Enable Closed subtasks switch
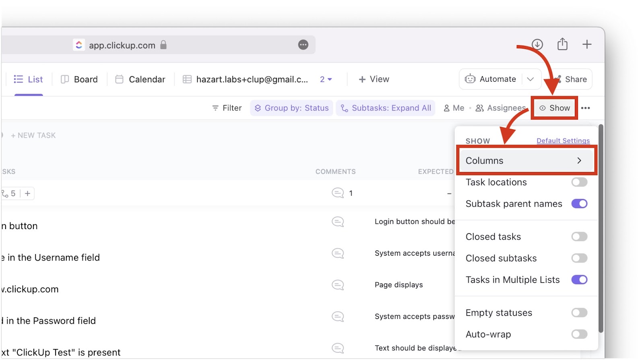The width and height of the screenshot is (644, 360). tap(579, 258)
